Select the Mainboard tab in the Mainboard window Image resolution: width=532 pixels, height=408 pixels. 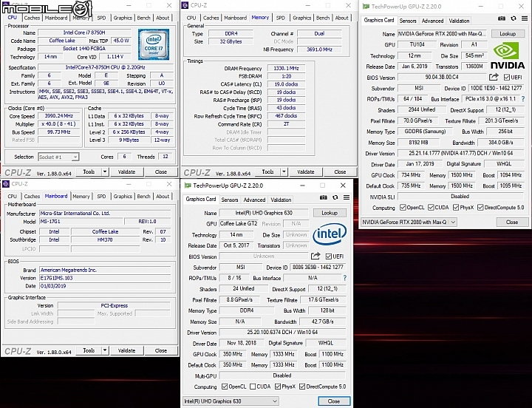pos(56,196)
